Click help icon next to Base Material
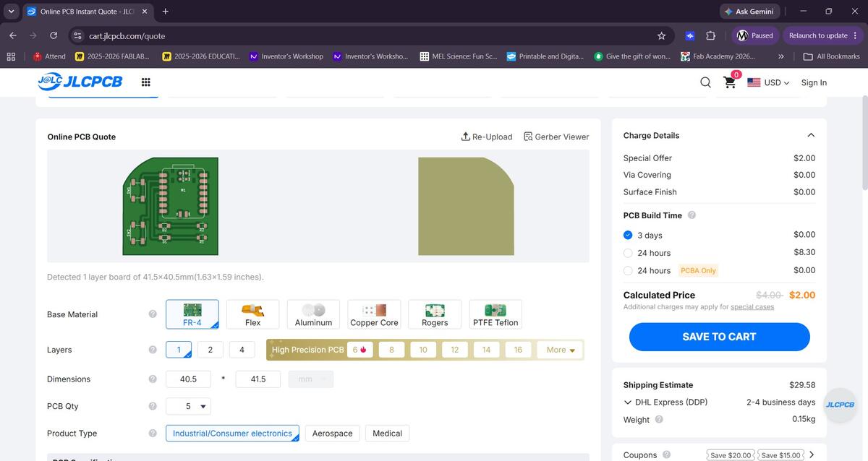This screenshot has width=868, height=461. click(x=153, y=314)
